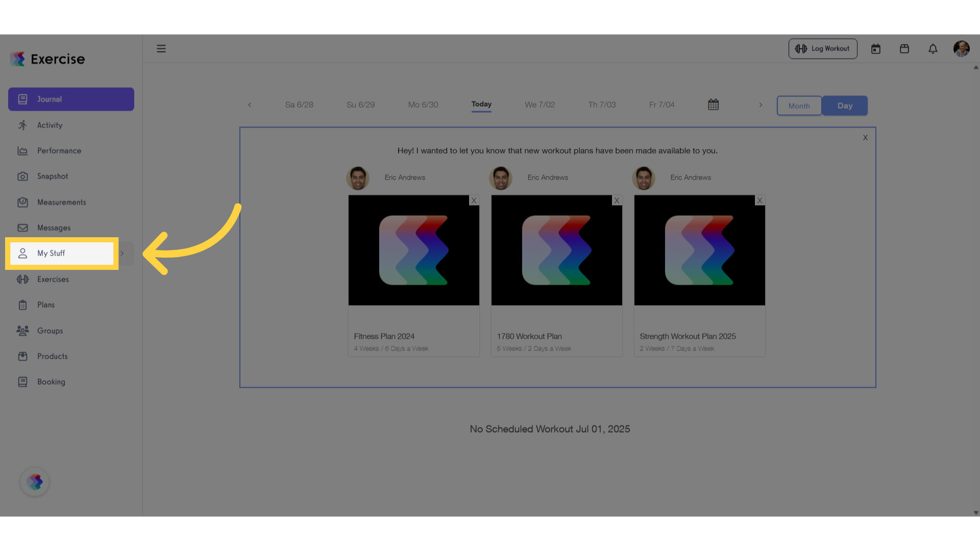The image size is (980, 551).
Task: Expand the My Stuff submenu chevron
Action: click(x=122, y=253)
